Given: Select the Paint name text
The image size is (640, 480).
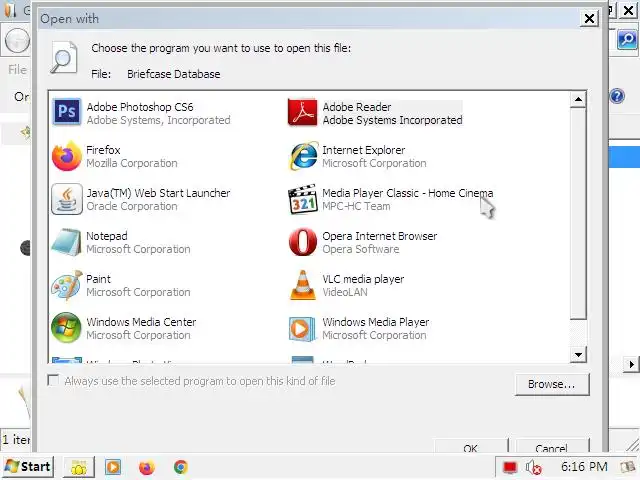Looking at the screenshot, I should [x=98, y=279].
